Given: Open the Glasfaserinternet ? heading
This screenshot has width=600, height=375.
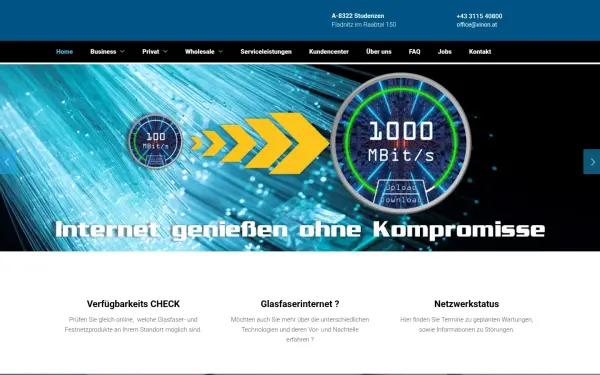Looking at the screenshot, I should point(300,304).
